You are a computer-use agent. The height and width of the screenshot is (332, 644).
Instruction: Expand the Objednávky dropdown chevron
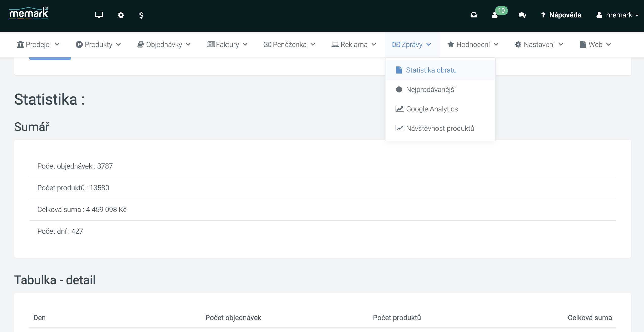coord(188,44)
